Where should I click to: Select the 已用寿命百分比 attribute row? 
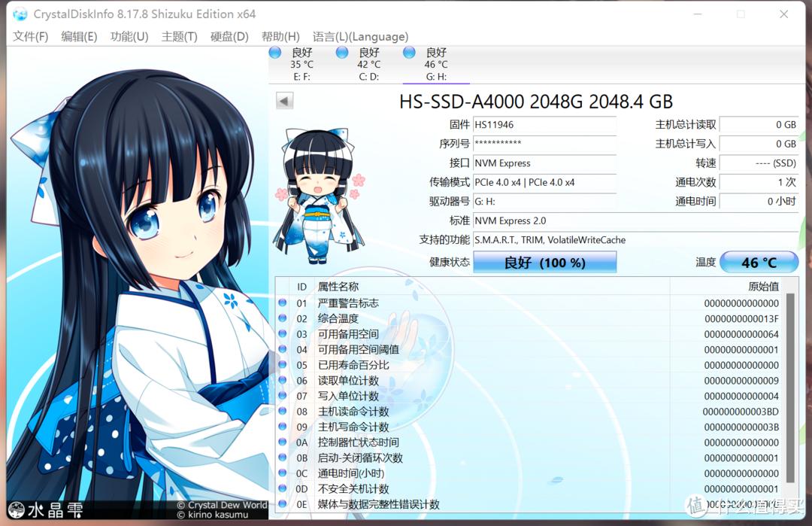click(x=451, y=365)
